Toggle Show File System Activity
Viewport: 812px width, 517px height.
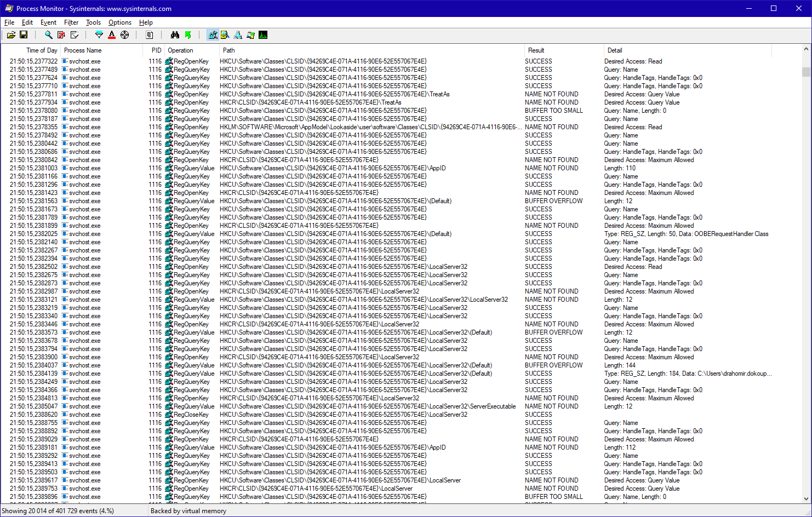pyautogui.click(x=225, y=35)
